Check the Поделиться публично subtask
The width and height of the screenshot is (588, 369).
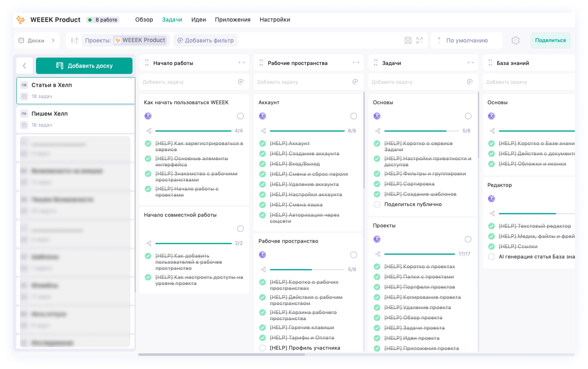click(x=377, y=205)
